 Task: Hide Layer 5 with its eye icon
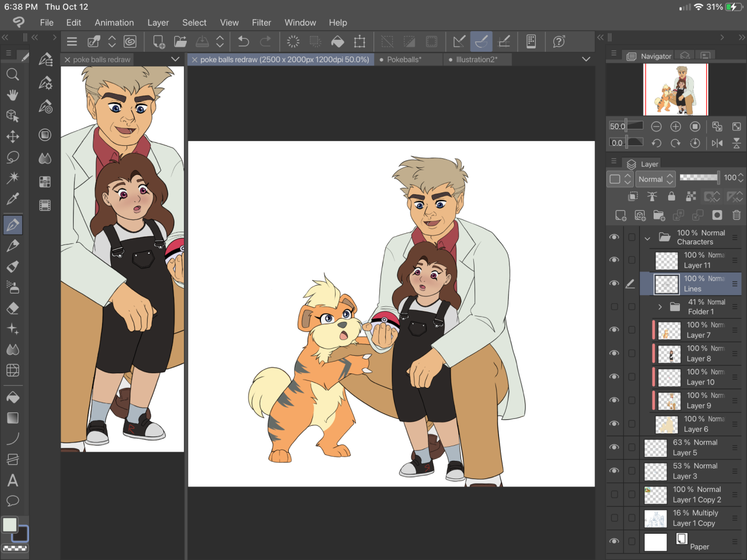point(614,447)
